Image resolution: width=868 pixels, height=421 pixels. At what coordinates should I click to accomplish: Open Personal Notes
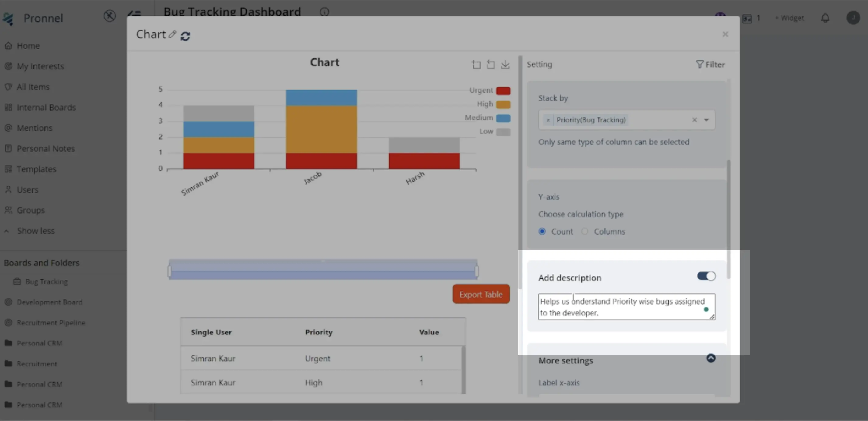pos(40,149)
